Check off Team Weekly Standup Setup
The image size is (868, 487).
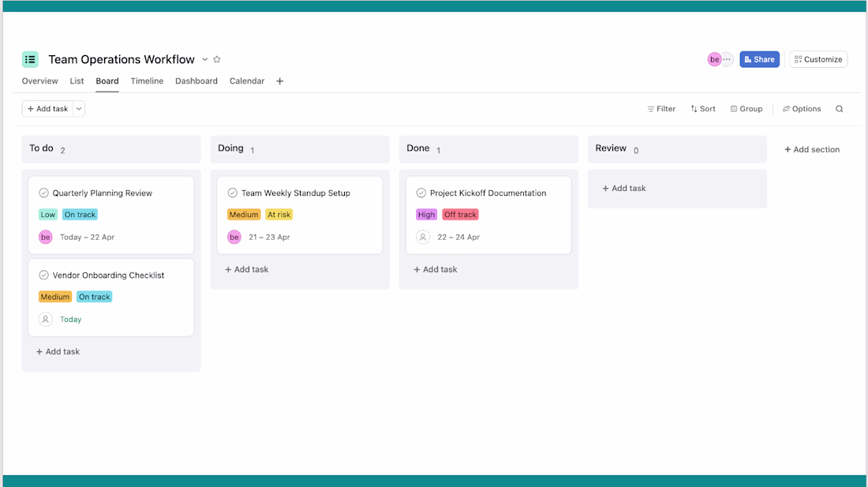point(233,193)
